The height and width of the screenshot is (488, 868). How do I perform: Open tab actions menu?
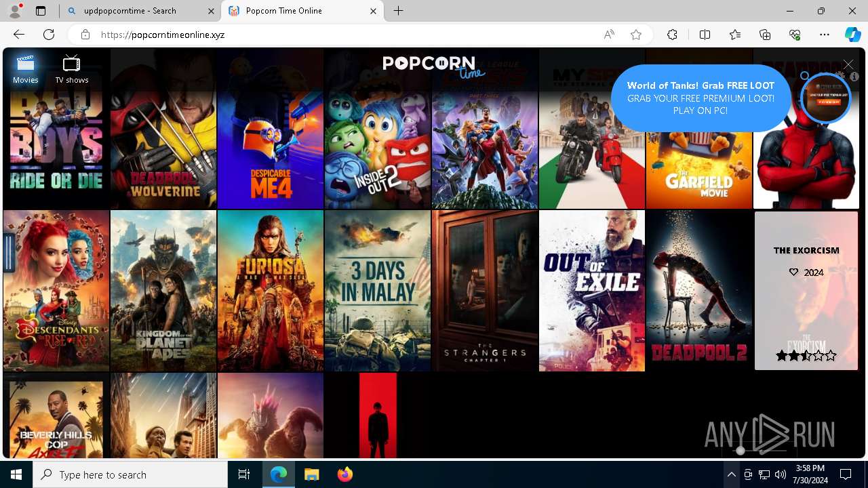point(41,11)
